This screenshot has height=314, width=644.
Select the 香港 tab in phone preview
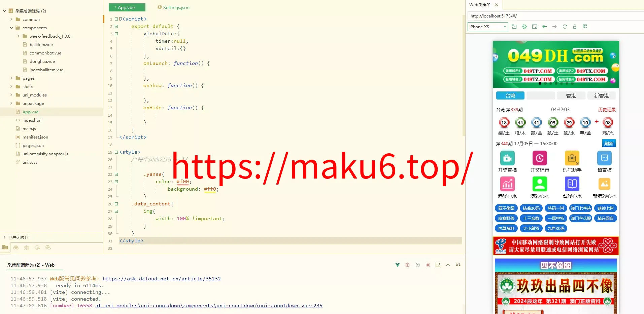tap(571, 96)
